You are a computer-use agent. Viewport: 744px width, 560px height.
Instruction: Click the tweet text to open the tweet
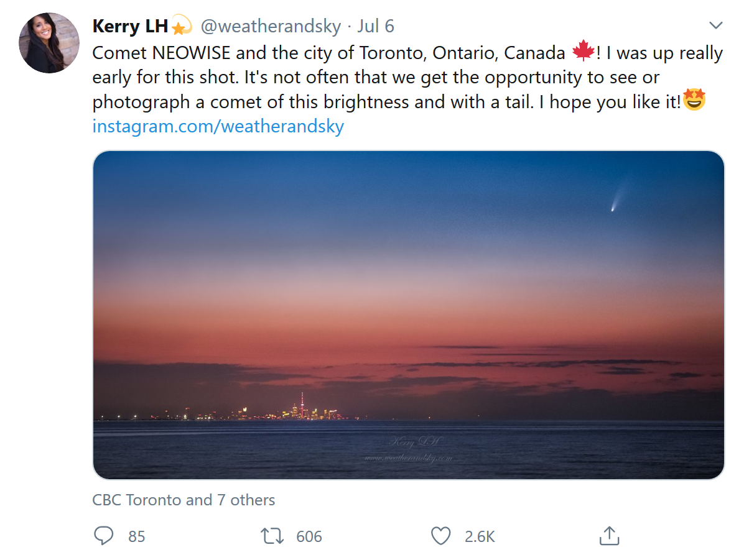tap(373, 77)
